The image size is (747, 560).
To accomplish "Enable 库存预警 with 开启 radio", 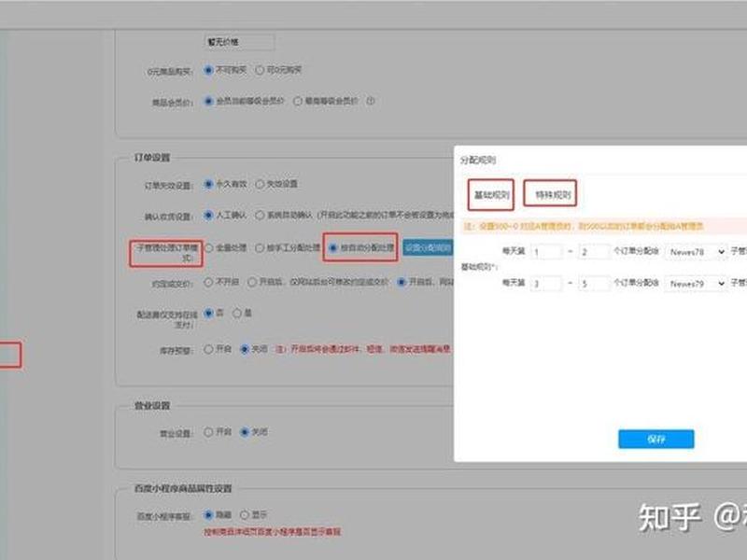I will point(208,349).
